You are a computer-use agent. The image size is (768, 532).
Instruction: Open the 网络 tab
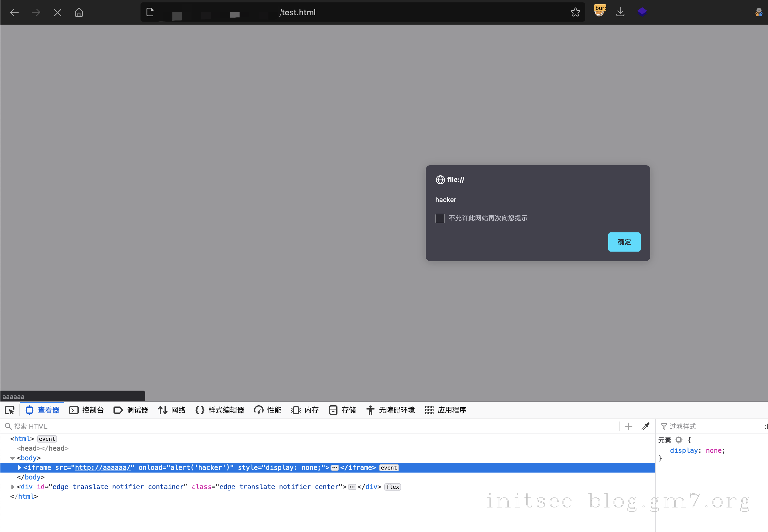pyautogui.click(x=172, y=410)
